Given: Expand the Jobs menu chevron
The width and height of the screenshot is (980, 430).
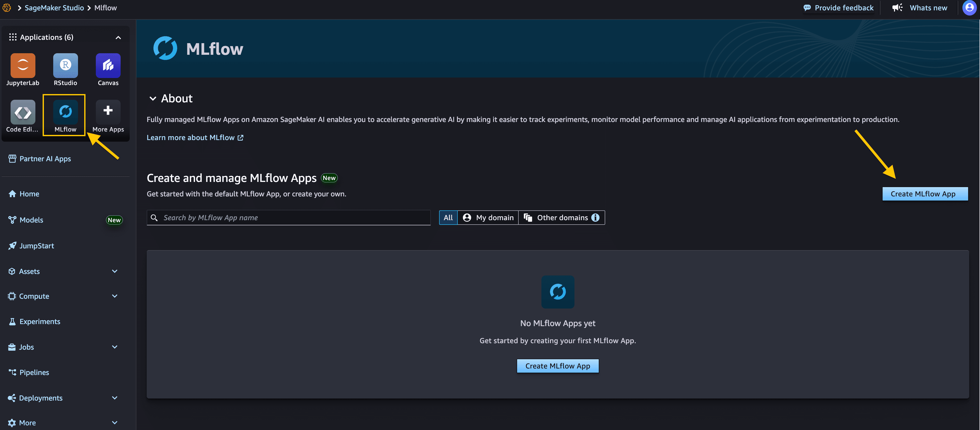Looking at the screenshot, I should [114, 347].
